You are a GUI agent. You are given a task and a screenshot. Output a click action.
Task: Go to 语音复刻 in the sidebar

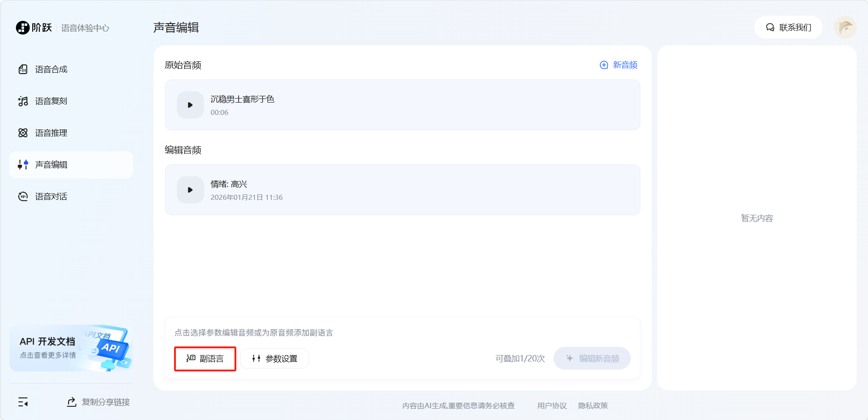(51, 101)
